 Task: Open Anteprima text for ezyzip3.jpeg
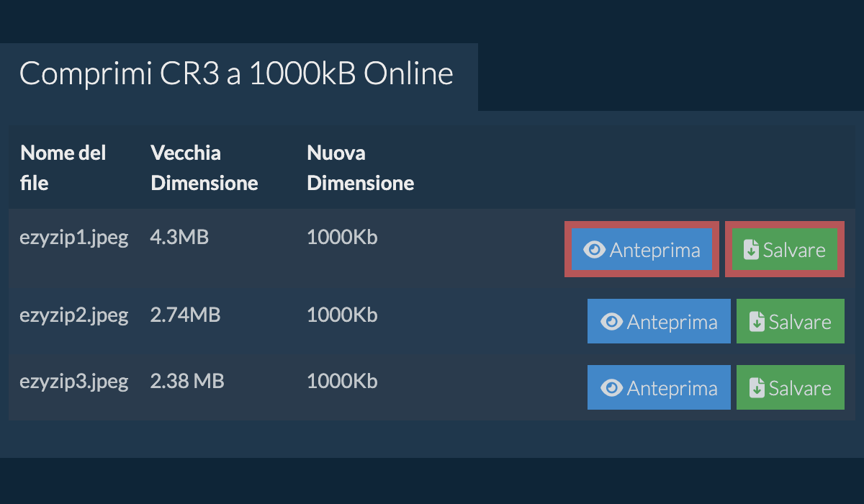tap(672, 388)
